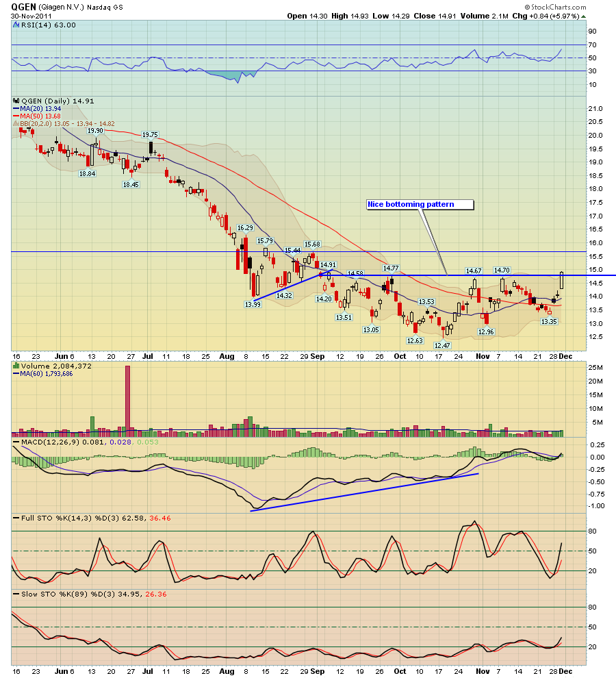This screenshot has width=616, height=678.
Task: Click the QGEN ticker symbol title
Action: pos(24,7)
